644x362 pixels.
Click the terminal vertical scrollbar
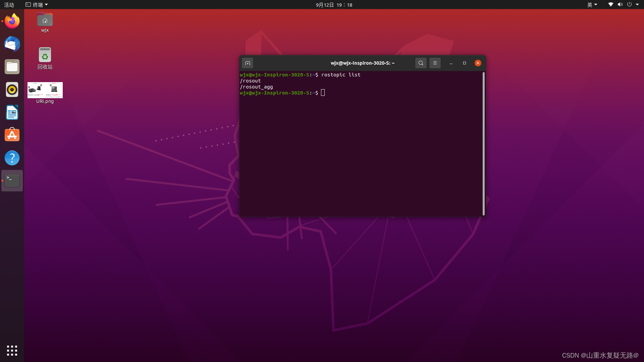click(x=483, y=143)
